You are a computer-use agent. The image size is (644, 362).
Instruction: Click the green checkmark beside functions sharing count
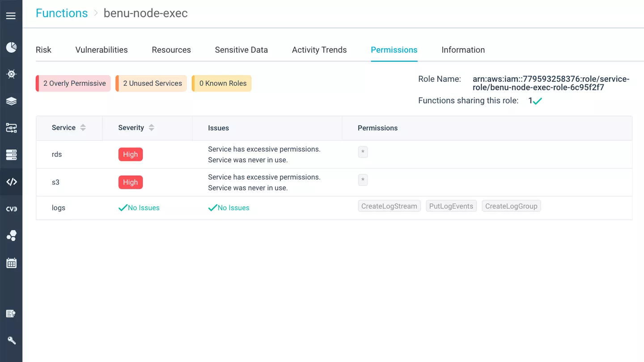pyautogui.click(x=538, y=101)
